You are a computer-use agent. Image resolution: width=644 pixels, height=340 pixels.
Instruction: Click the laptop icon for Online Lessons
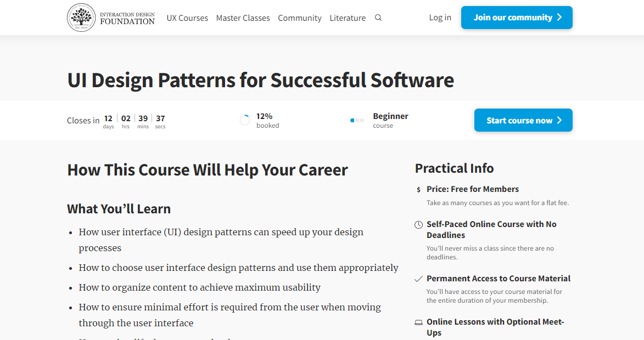click(418, 322)
